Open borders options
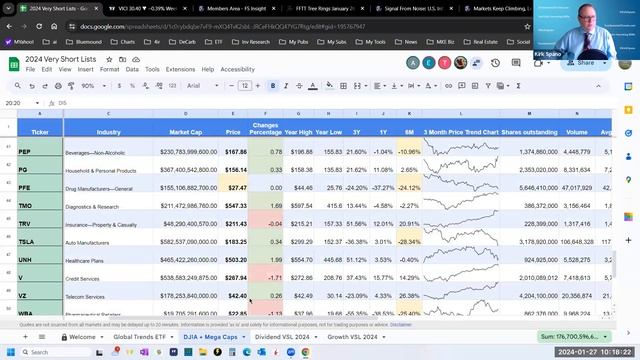Viewport: 640px width, 360px height. pos(343,86)
